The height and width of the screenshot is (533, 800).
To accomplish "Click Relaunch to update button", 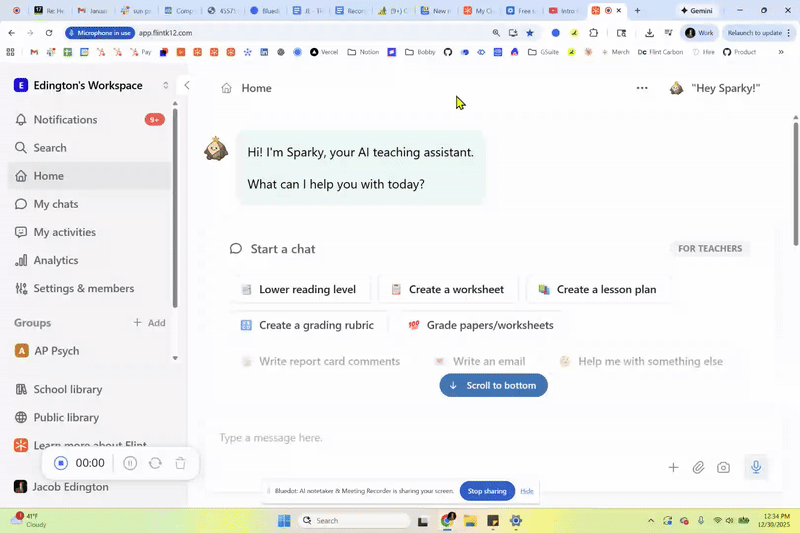I will [x=759, y=33].
